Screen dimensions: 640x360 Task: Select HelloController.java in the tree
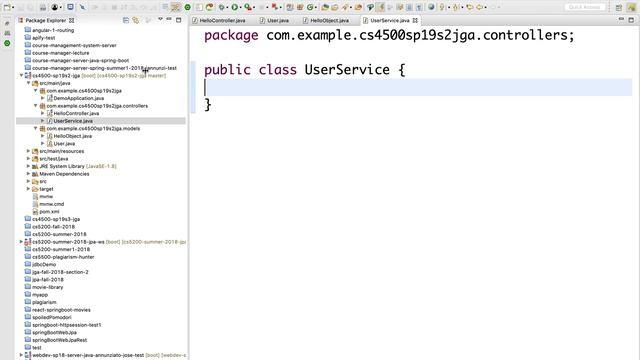(76, 113)
